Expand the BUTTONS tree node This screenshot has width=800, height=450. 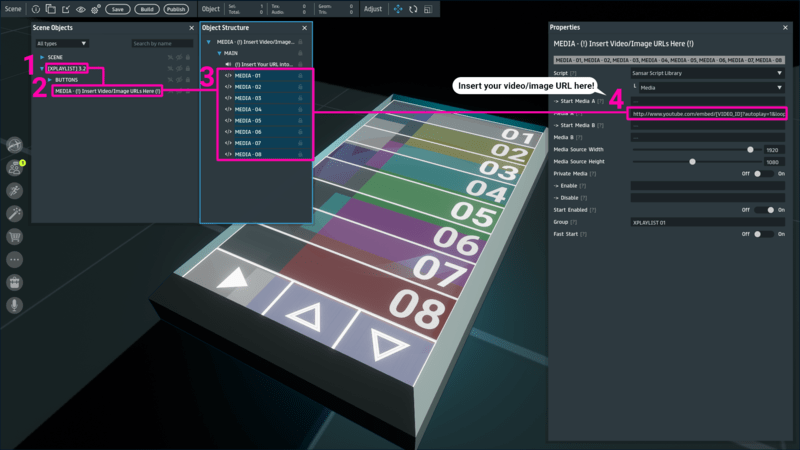(50, 79)
